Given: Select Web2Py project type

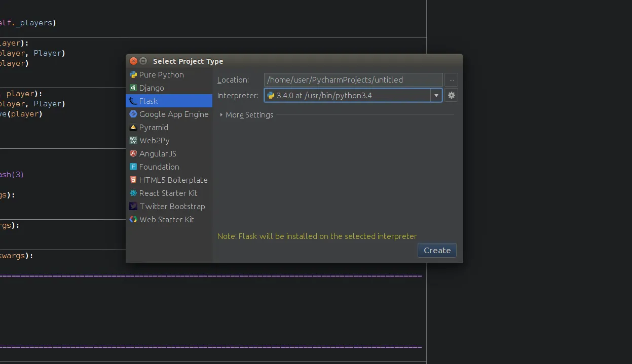Looking at the screenshot, I should [x=169, y=140].
